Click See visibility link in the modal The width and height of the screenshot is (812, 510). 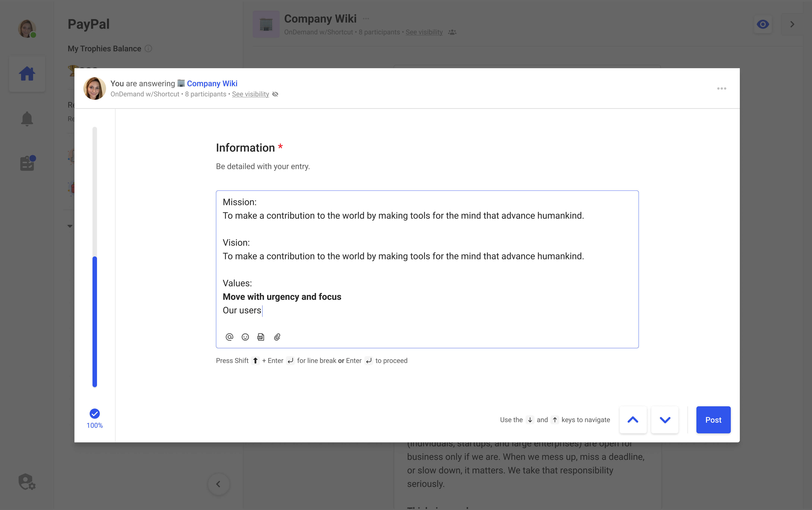coord(251,94)
